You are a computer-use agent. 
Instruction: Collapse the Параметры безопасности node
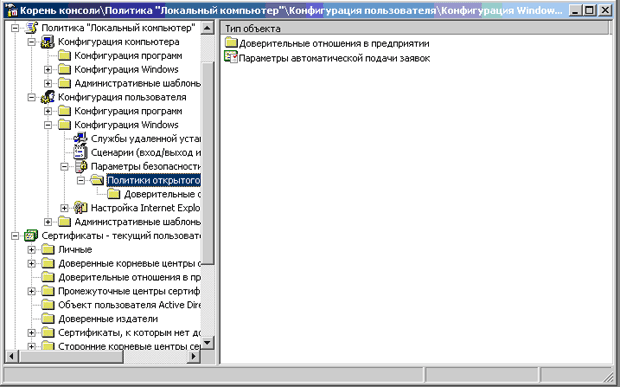click(64, 166)
